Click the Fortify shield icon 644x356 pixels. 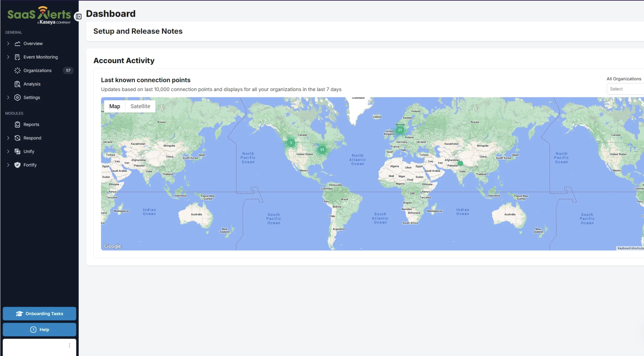(17, 165)
